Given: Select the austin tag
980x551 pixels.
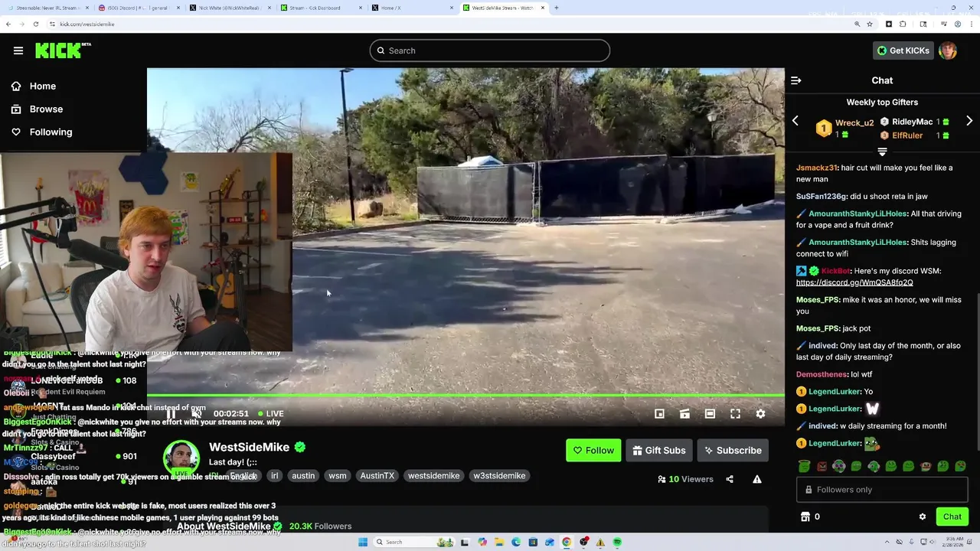Looking at the screenshot, I should tap(303, 476).
